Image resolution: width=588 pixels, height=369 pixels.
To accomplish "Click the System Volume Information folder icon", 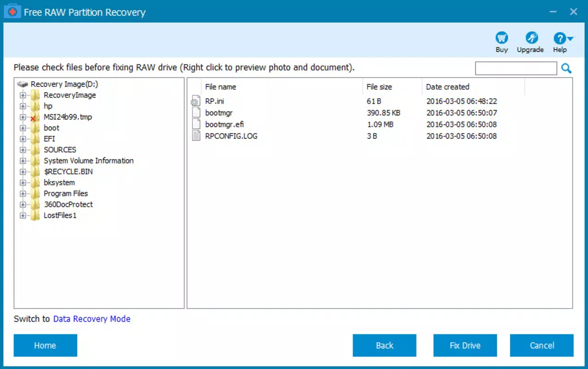I will (x=36, y=161).
